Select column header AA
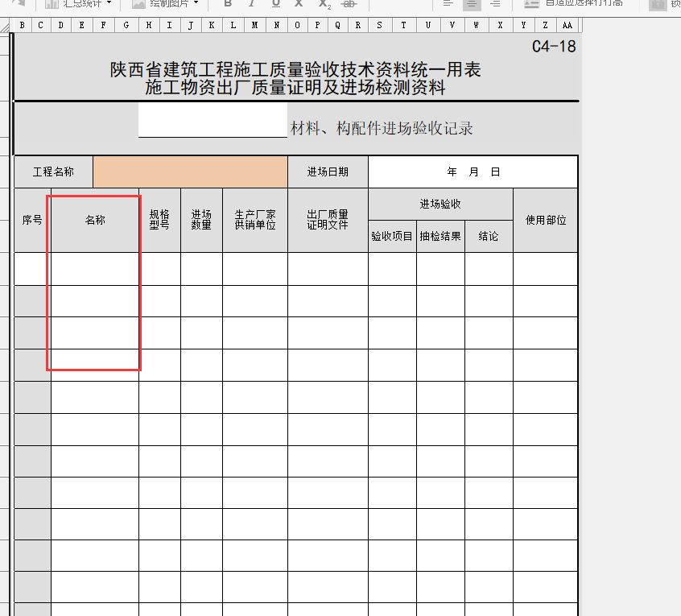 (567, 26)
